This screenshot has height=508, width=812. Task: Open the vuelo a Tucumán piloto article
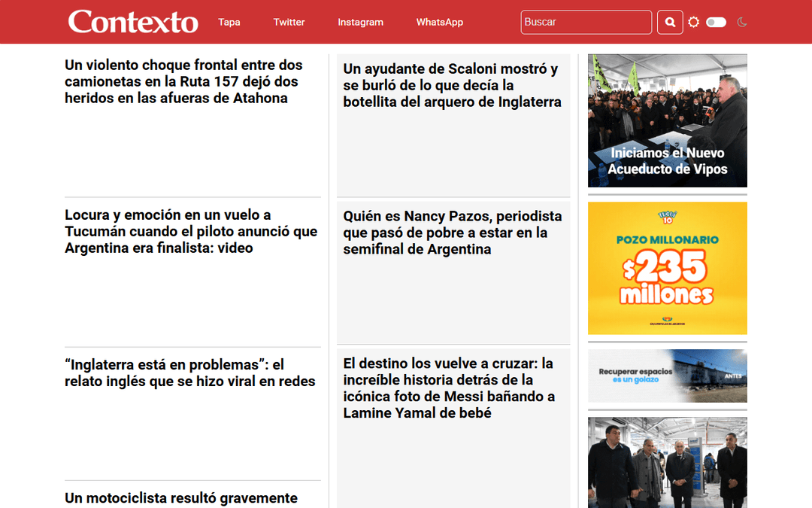tap(191, 231)
